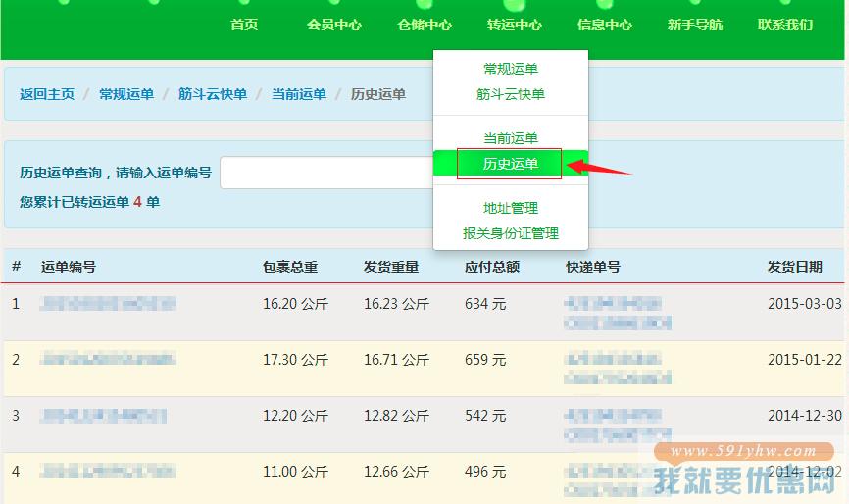Click the 16.71 公斤 shipping weight cell
Viewport: 849px width, 504px height.
tap(396, 360)
